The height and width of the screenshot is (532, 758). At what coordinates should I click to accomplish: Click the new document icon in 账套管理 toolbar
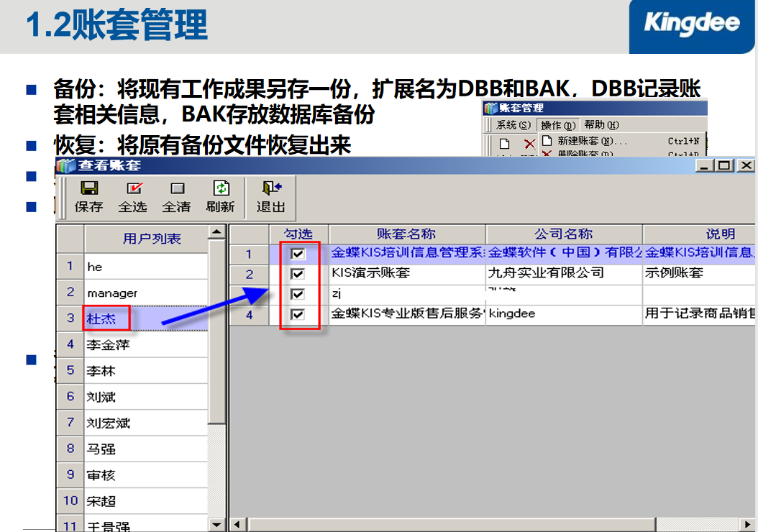(504, 144)
